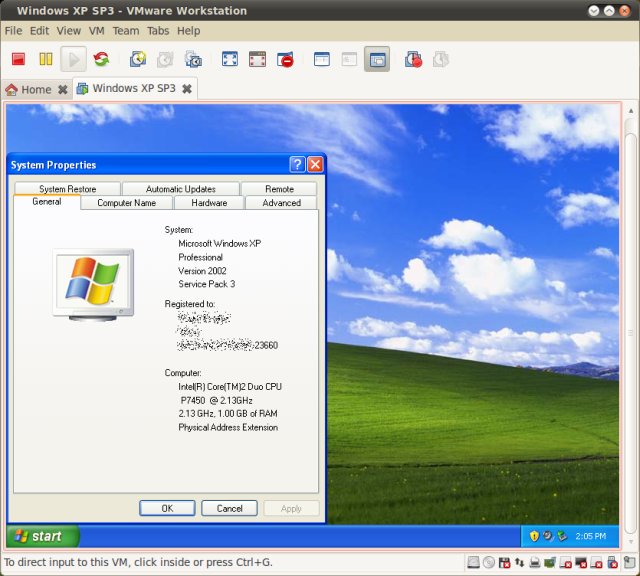Reset the virtual machine with red-green arrows icon
640x576 pixels.
tap(101, 59)
